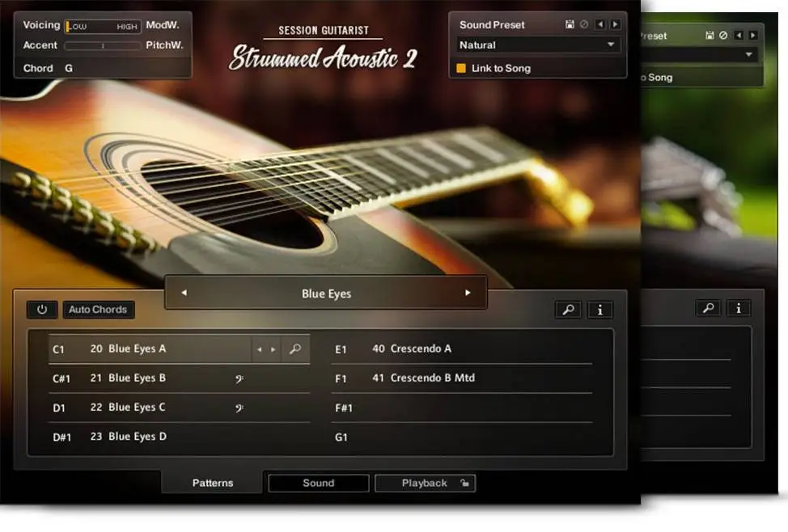Image resolution: width=788 pixels, height=532 pixels.
Task: Toggle the pattern power button
Action: tap(42, 310)
